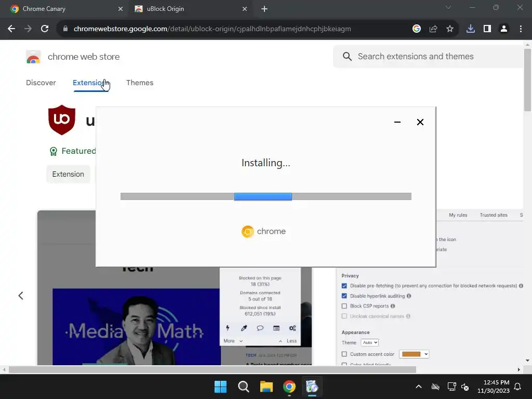Click the installation progress bar

click(x=266, y=196)
